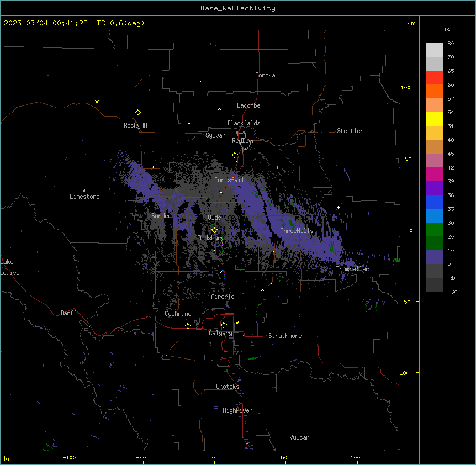Click the Sylvan map label
Viewport: 476px width, 465px height.
pos(215,135)
